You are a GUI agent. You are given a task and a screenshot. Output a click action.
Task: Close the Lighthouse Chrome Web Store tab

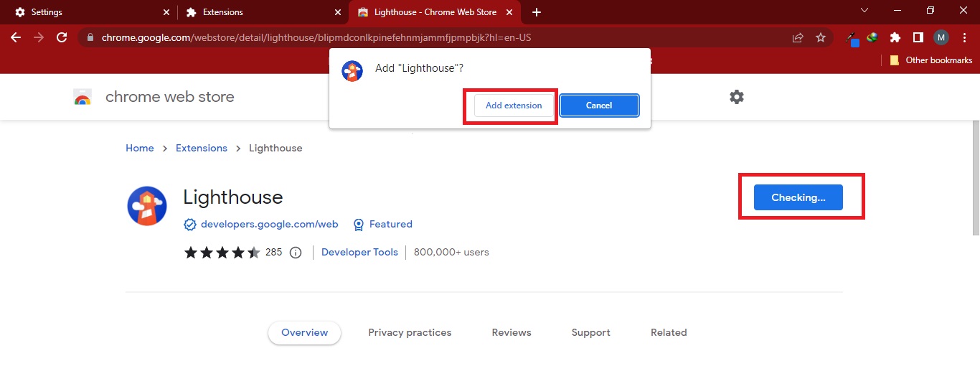[510, 12]
